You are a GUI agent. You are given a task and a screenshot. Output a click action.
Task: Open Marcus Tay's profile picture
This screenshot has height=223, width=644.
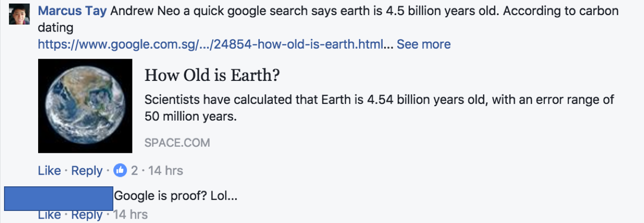coord(17,16)
